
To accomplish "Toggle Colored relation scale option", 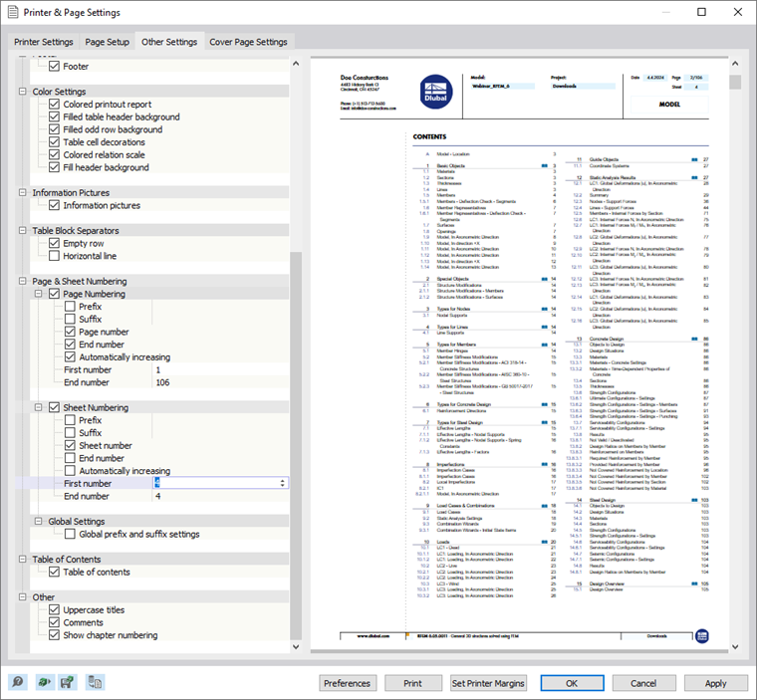I will pos(54,155).
